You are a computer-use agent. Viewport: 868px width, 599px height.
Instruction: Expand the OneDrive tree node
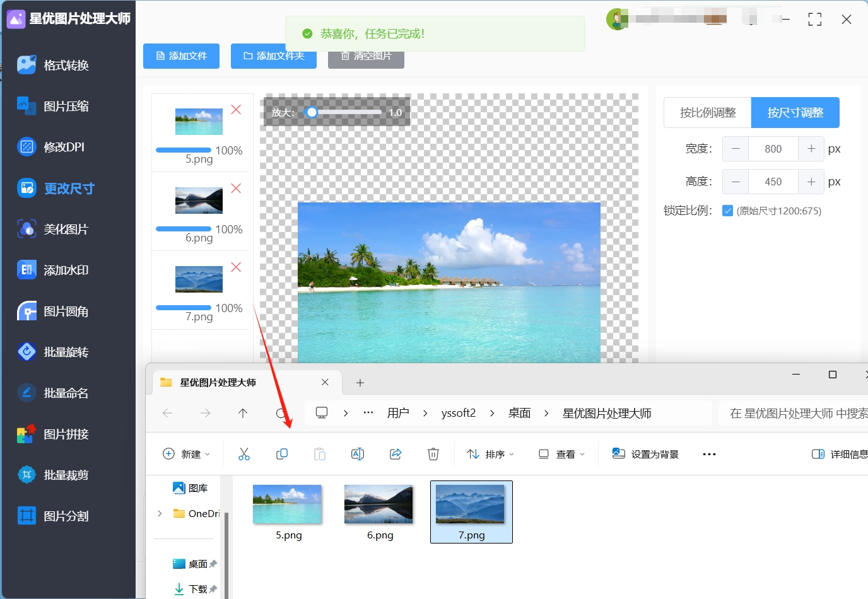(160, 513)
